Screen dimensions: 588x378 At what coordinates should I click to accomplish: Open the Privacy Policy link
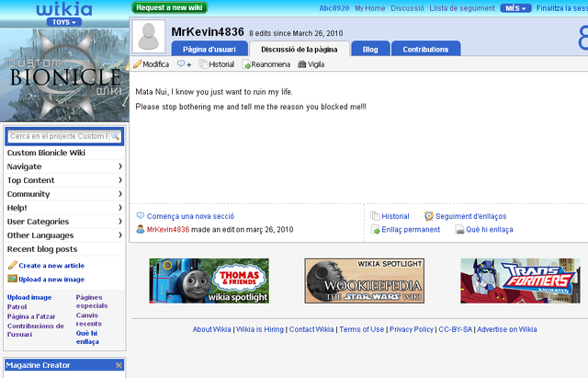point(412,329)
